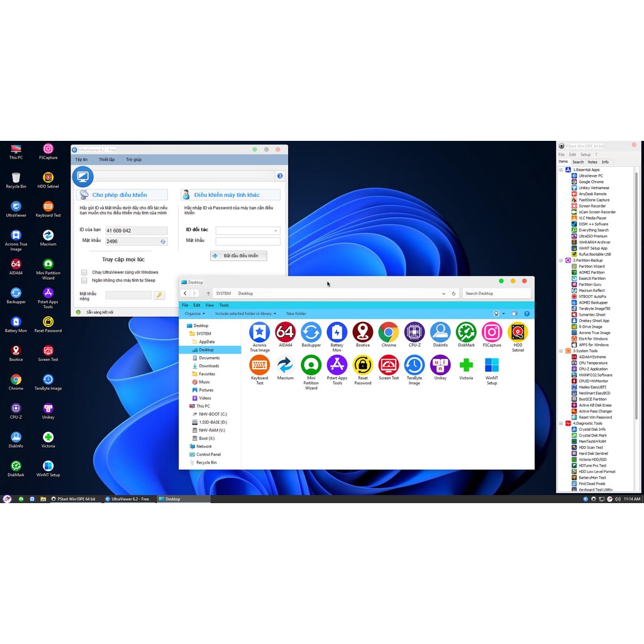
Task: Open VLC Media Player from the PStart list
Action: (593, 218)
